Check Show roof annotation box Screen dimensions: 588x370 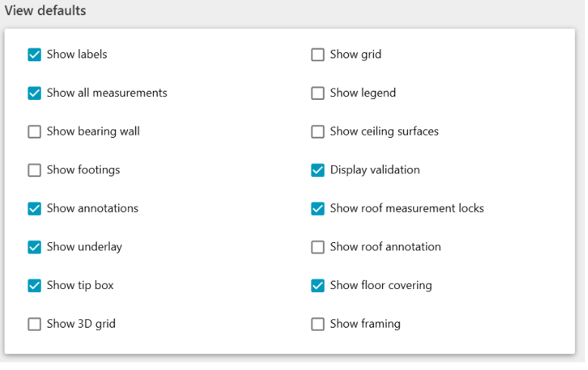318,247
